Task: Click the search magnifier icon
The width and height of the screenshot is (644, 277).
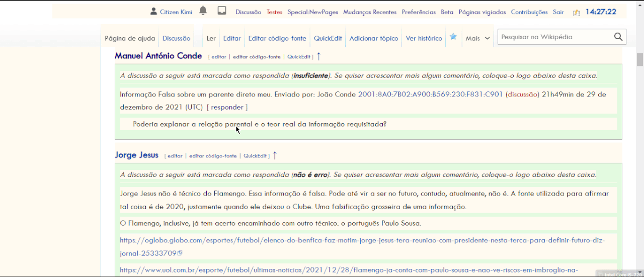Action: pyautogui.click(x=618, y=37)
